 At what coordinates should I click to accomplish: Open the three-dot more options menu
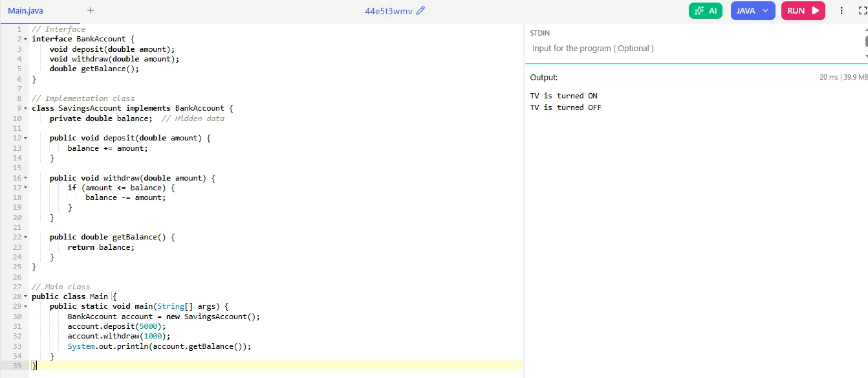pos(841,10)
